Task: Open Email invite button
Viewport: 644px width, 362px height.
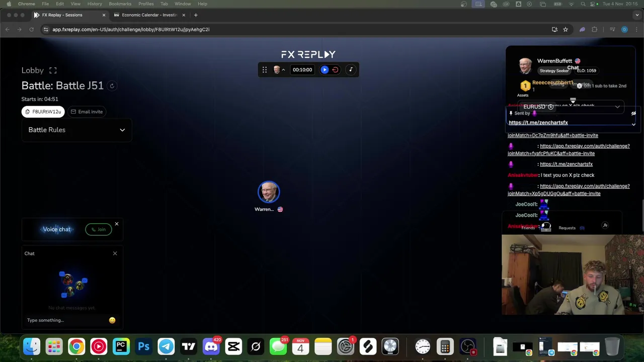Action: click(87, 112)
